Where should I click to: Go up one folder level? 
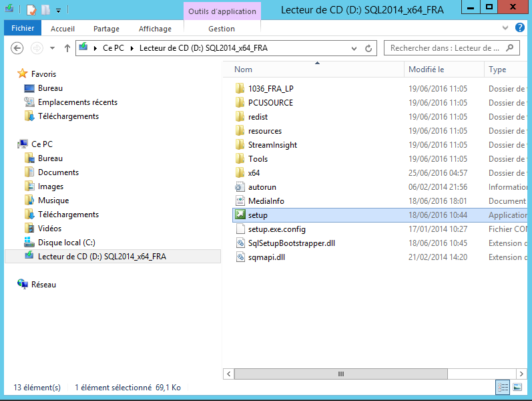tap(67, 48)
